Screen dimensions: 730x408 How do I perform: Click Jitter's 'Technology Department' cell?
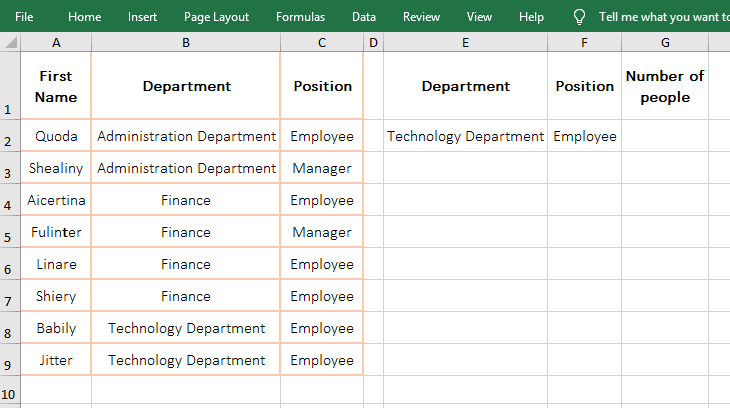[186, 360]
